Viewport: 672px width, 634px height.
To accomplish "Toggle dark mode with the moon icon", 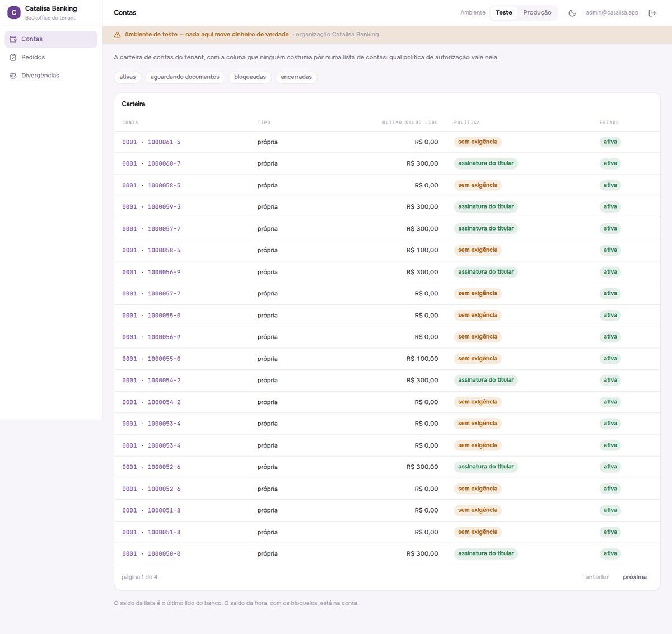I will [x=572, y=13].
